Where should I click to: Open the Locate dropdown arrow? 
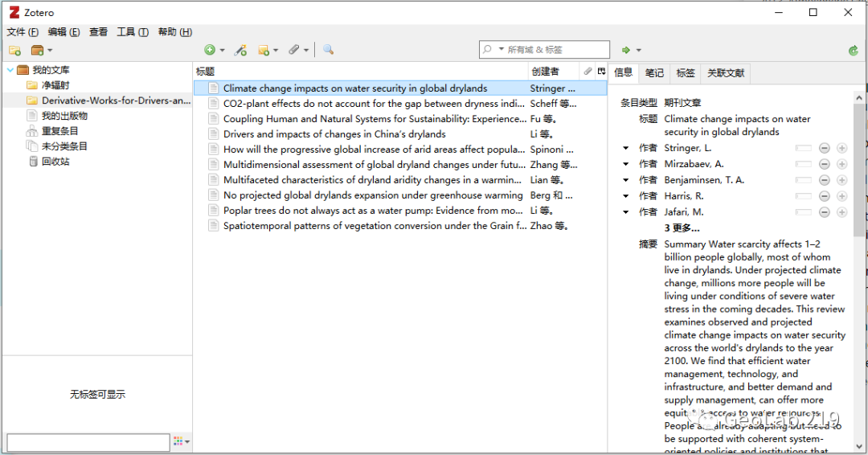(x=638, y=51)
